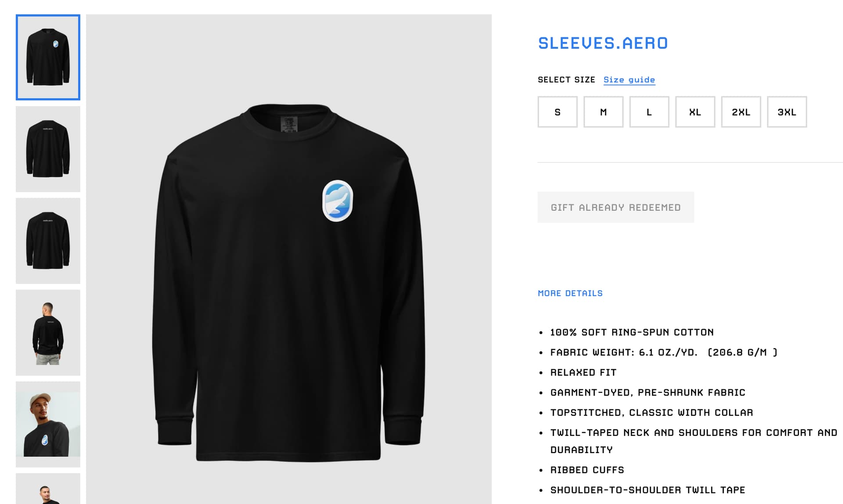View the model back-view thumbnail
The height and width of the screenshot is (504, 843).
click(48, 332)
